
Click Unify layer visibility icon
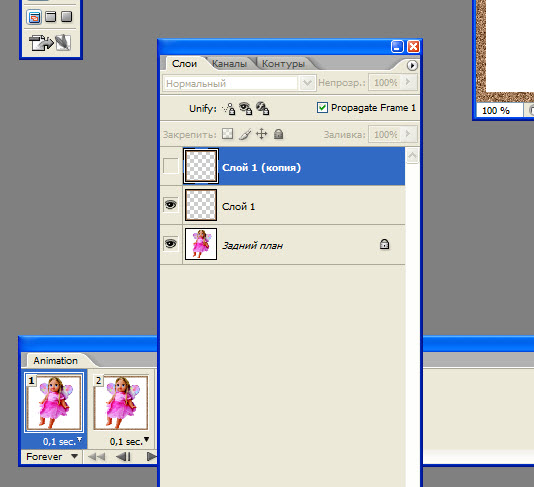point(246,109)
